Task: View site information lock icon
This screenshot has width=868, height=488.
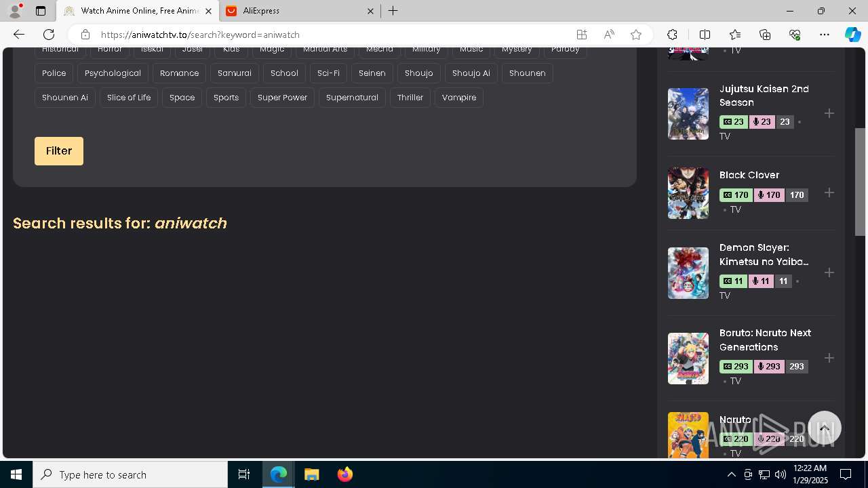Action: tap(85, 35)
